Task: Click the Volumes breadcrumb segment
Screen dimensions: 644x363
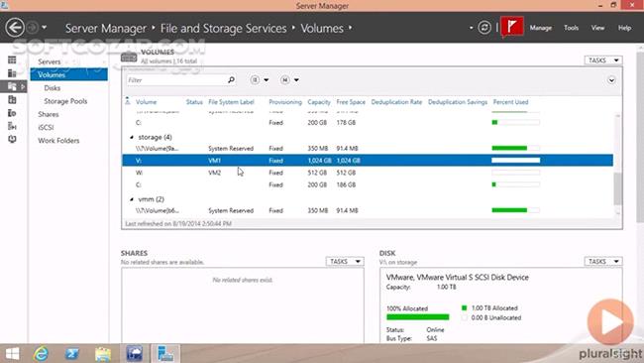Action: [322, 28]
